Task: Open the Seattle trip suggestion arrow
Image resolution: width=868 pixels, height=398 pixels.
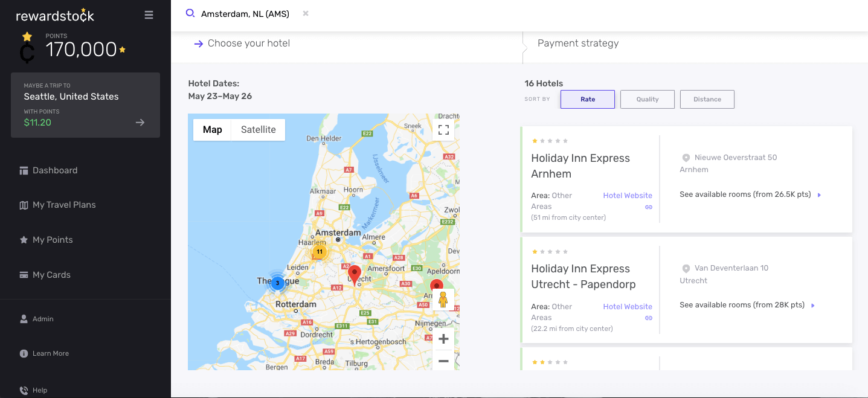Action: click(x=140, y=123)
